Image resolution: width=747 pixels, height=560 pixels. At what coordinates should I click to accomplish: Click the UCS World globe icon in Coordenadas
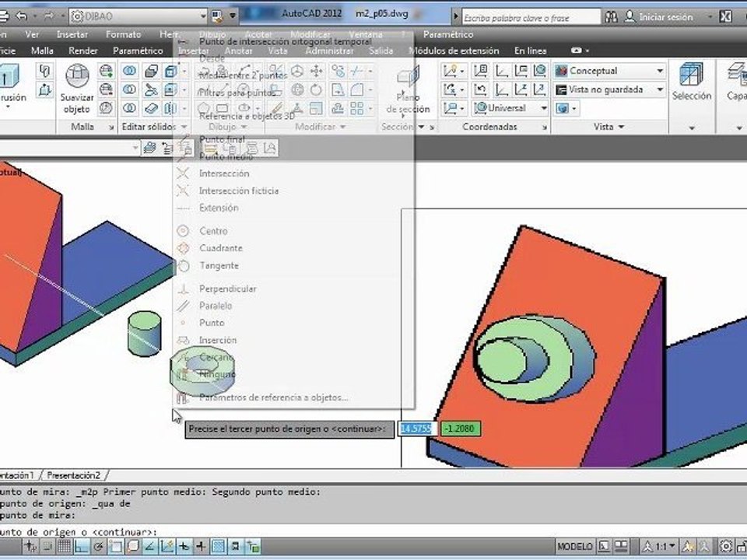click(x=540, y=71)
